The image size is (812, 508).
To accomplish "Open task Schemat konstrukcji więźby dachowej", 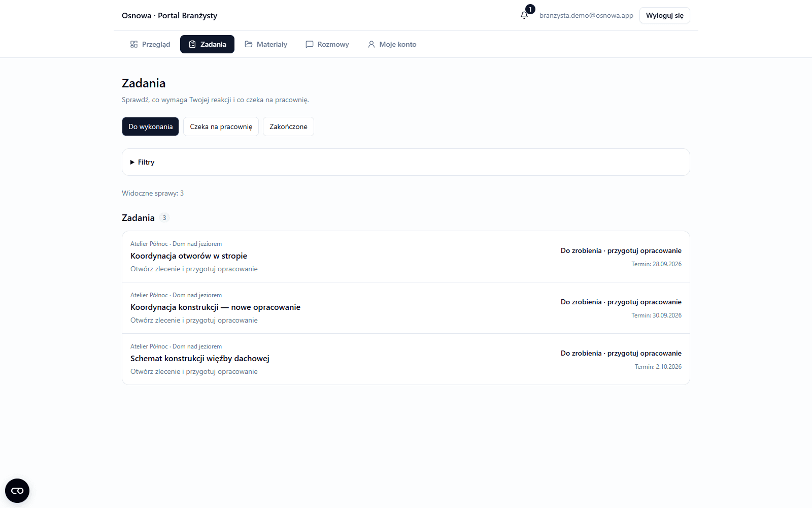I will pos(406,359).
